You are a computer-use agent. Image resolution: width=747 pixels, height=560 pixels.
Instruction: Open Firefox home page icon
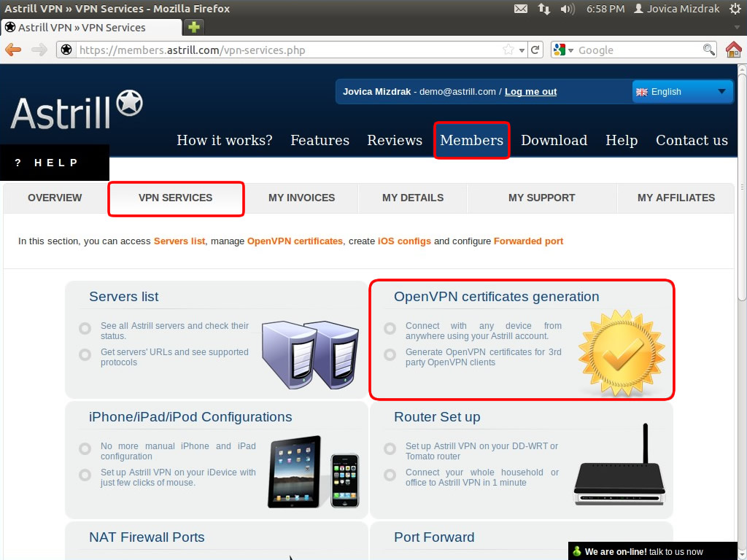[x=734, y=49]
